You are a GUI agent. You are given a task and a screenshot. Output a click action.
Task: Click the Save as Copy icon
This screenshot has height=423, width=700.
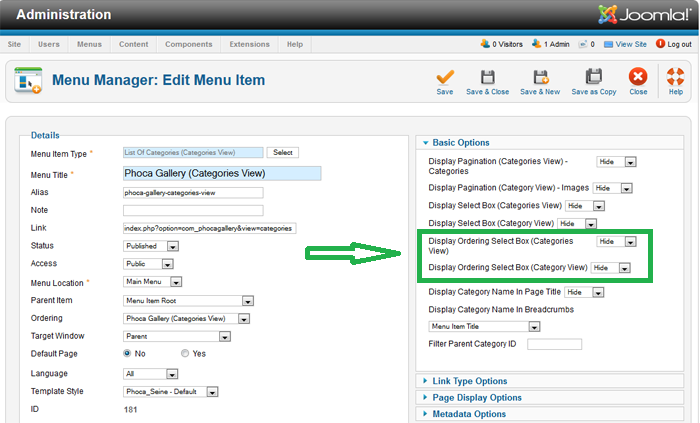593,77
